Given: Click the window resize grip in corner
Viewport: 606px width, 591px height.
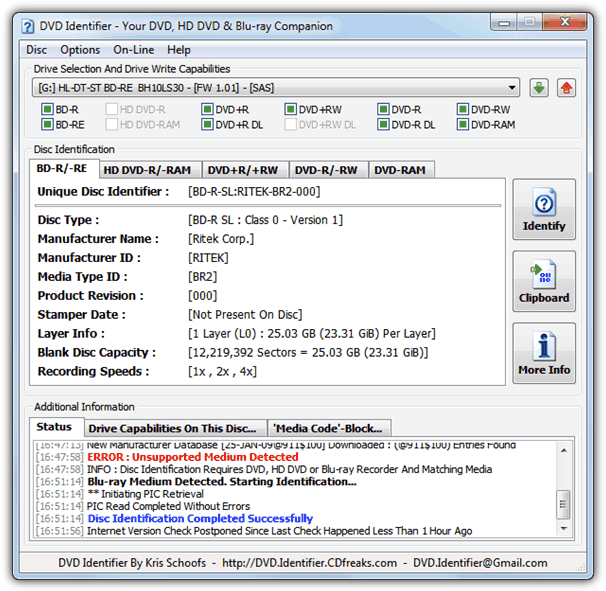Looking at the screenshot, I should click(x=581, y=567).
